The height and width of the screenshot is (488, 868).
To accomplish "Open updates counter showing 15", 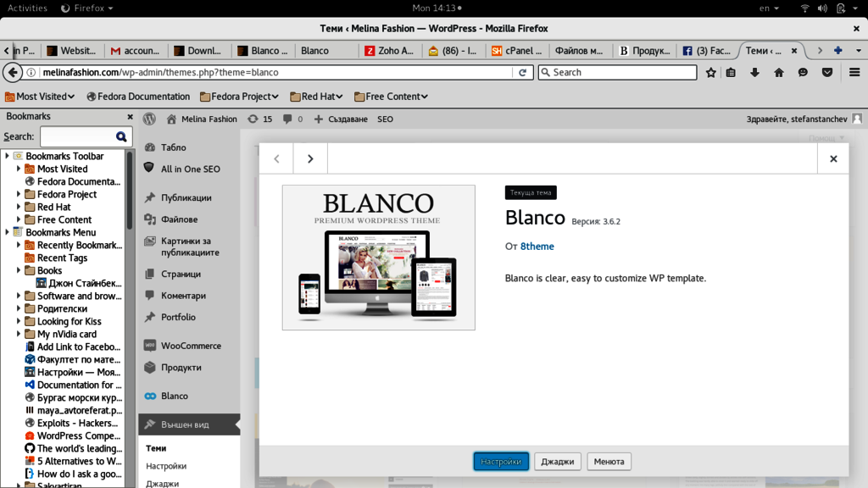I will pyautogui.click(x=260, y=119).
